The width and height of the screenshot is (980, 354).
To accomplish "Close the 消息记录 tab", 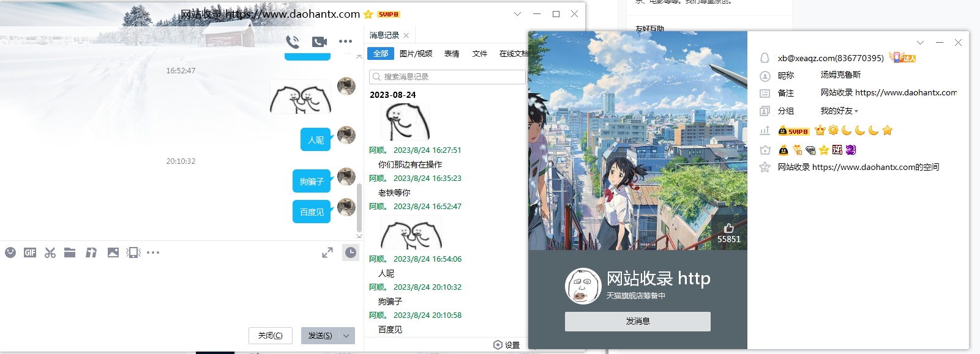I will [x=406, y=35].
